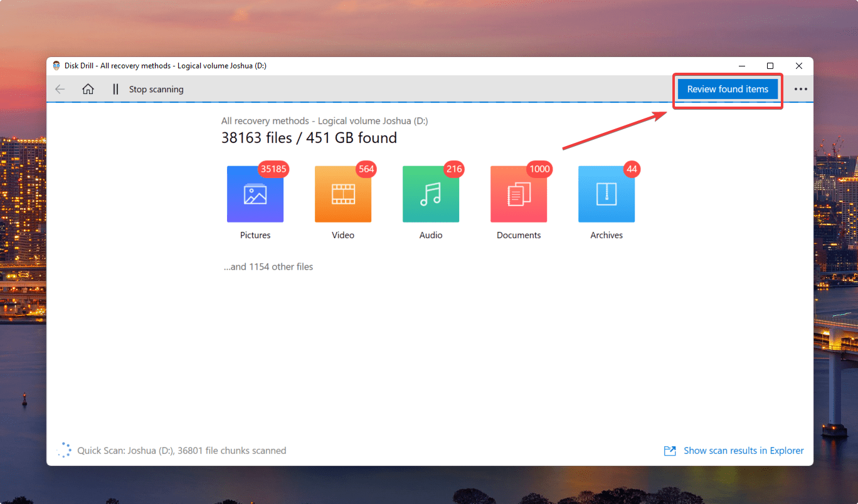Open the Audio category tile
Viewport: 858px width, 504px height.
[431, 194]
